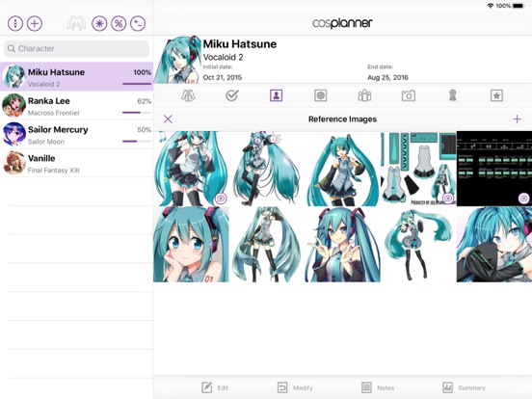Select Vanille from the list
Image resolution: width=532 pixels, height=399 pixels.
coord(76,163)
